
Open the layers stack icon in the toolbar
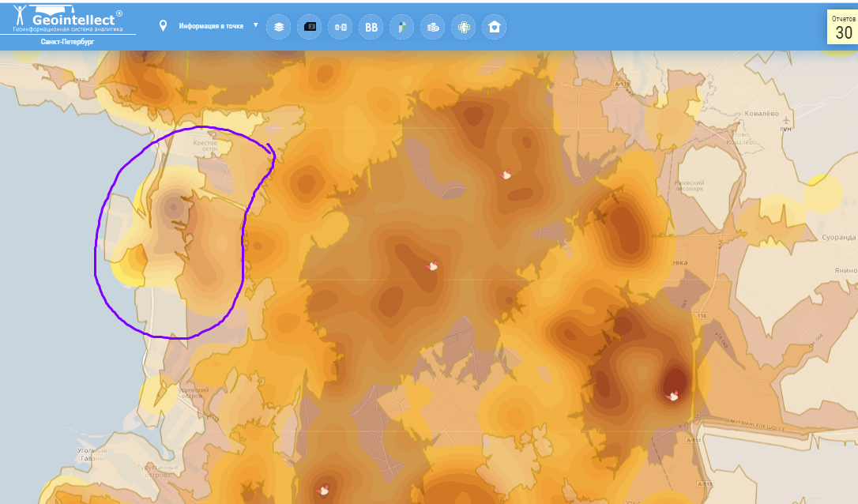tap(278, 27)
